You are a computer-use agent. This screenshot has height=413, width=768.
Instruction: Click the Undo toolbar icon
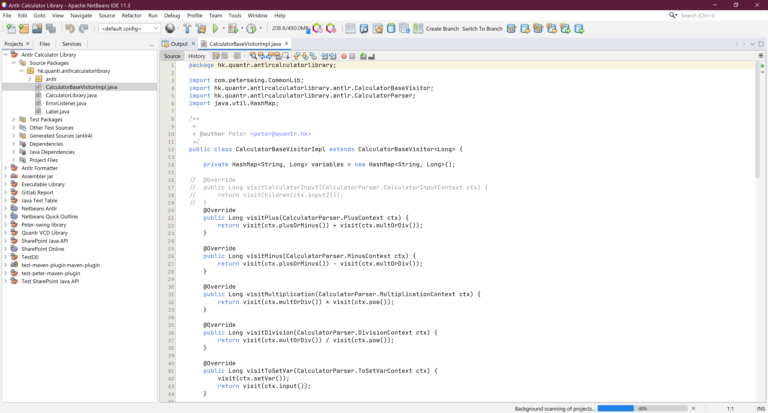70,28
